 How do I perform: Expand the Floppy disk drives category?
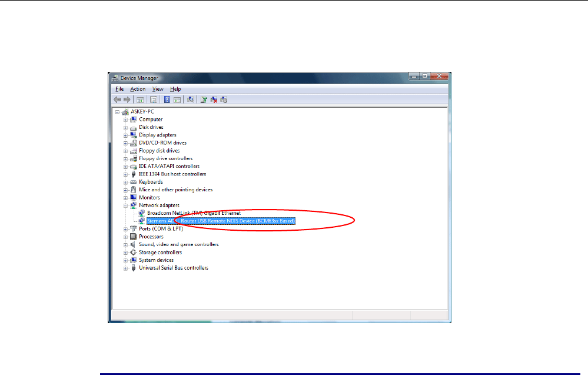pyautogui.click(x=125, y=151)
